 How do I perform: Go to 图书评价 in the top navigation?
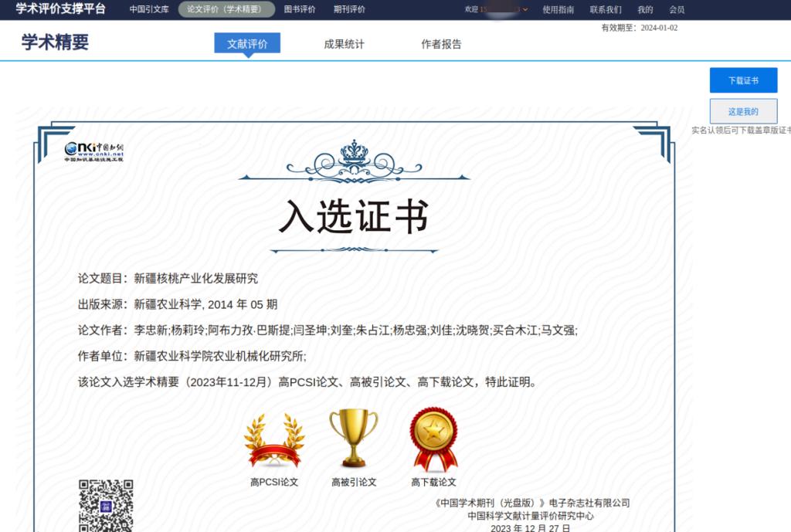pos(300,10)
